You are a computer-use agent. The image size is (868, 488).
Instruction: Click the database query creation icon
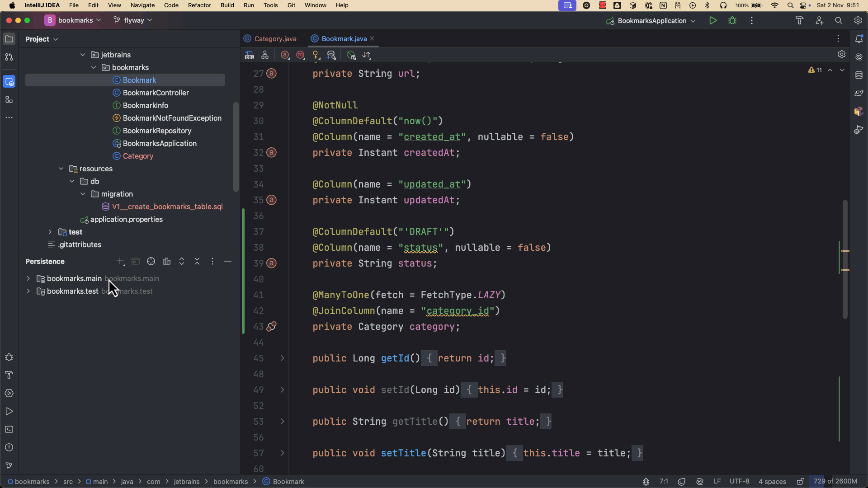(331, 55)
